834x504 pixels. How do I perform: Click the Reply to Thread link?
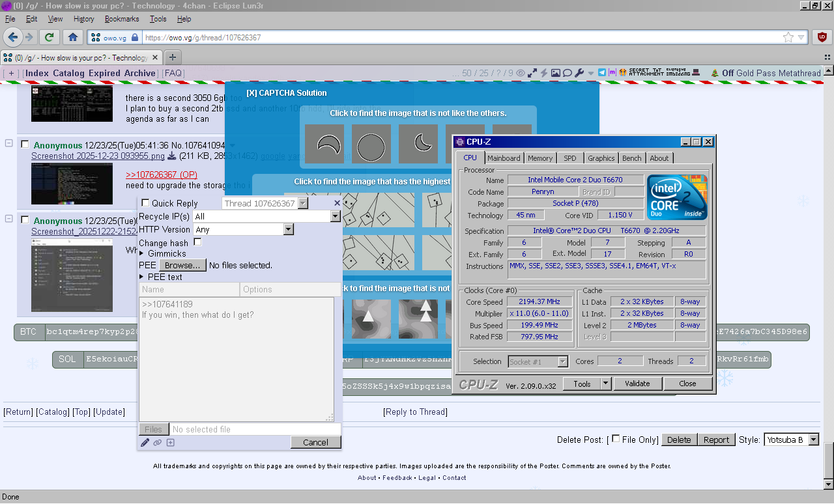click(415, 412)
